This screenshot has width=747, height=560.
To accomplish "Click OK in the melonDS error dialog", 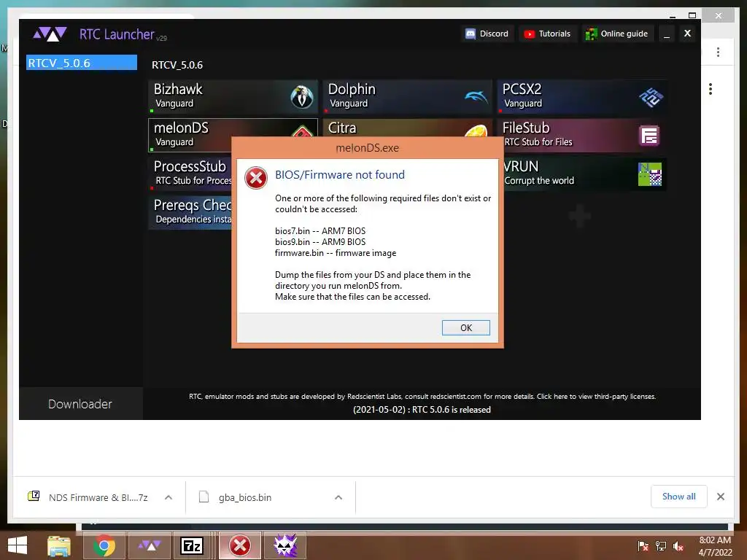I will pos(465,327).
